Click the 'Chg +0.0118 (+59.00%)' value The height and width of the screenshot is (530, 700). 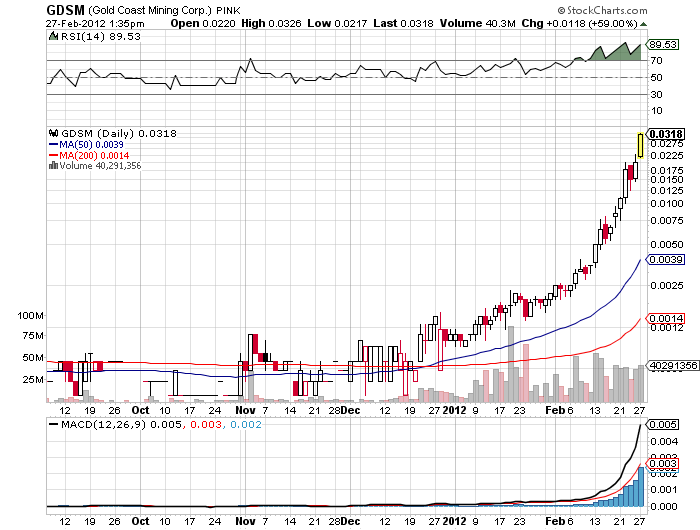(x=579, y=23)
